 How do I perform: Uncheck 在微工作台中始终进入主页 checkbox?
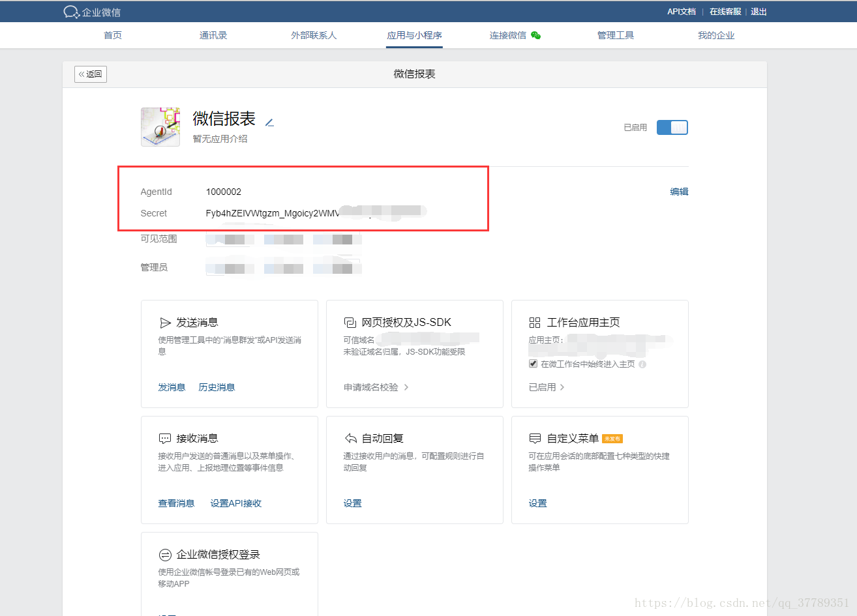tap(533, 364)
